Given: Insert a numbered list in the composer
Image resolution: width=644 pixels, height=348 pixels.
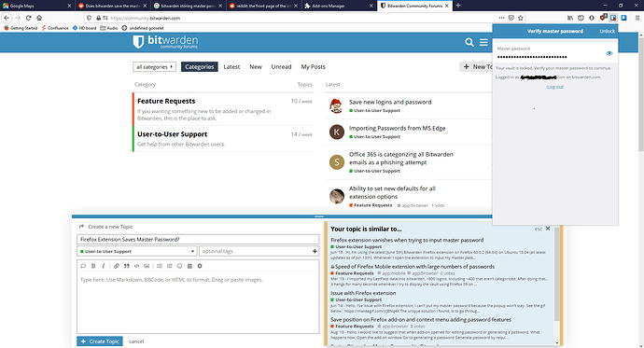Looking at the screenshot, I should [x=170, y=266].
